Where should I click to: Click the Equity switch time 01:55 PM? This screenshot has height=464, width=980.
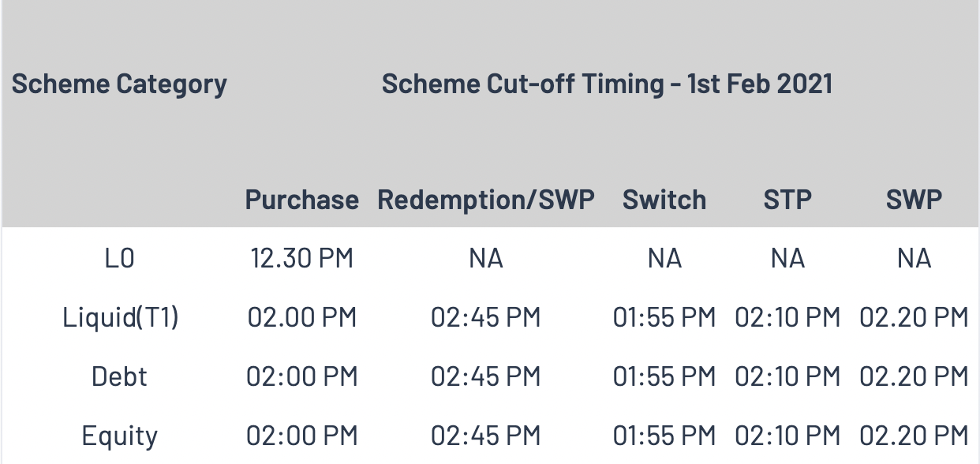[664, 436]
